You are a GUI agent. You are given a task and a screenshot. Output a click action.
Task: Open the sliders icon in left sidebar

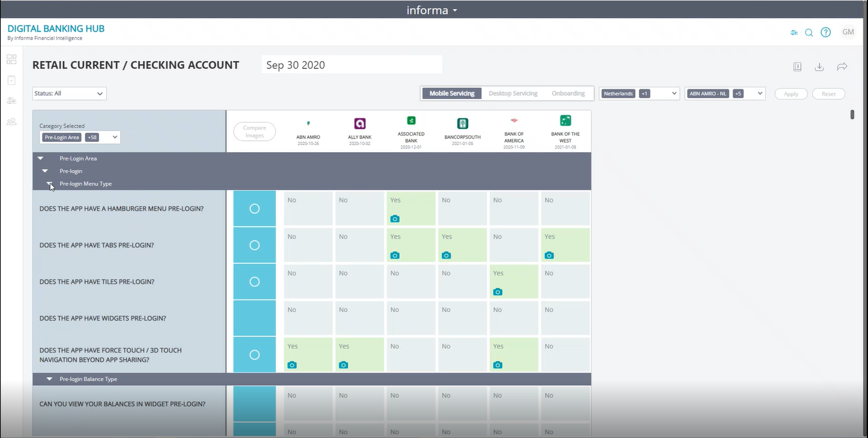[12, 101]
